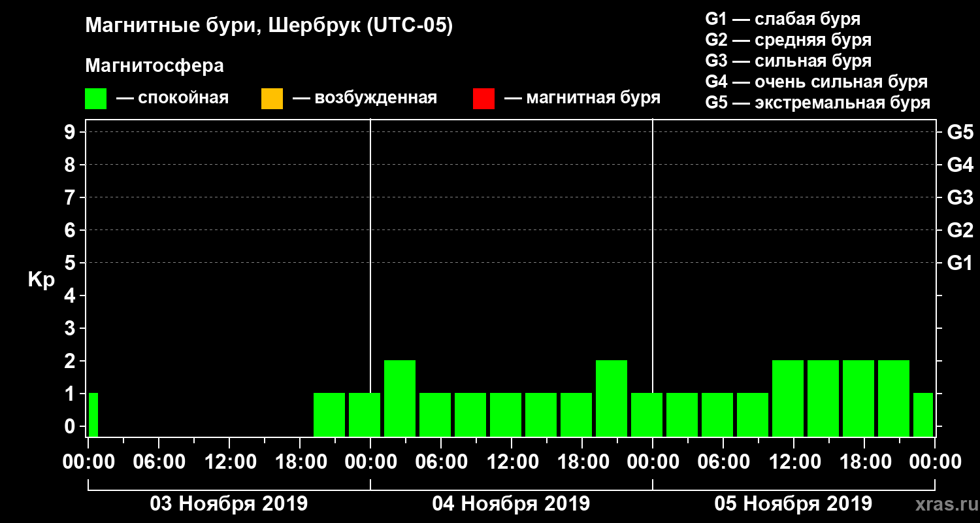This screenshot has width=980, height=523.
Task: Click the 'G3' right axis label
Action: tap(960, 197)
